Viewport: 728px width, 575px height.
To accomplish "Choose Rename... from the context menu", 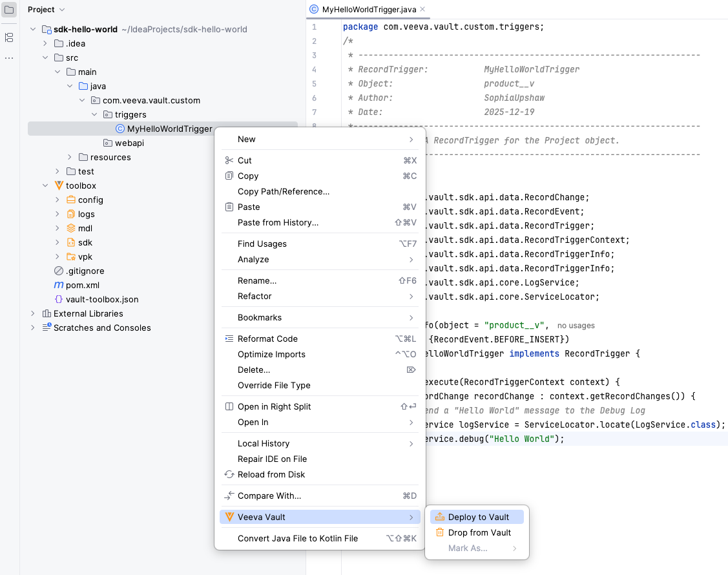I will [x=320, y=280].
